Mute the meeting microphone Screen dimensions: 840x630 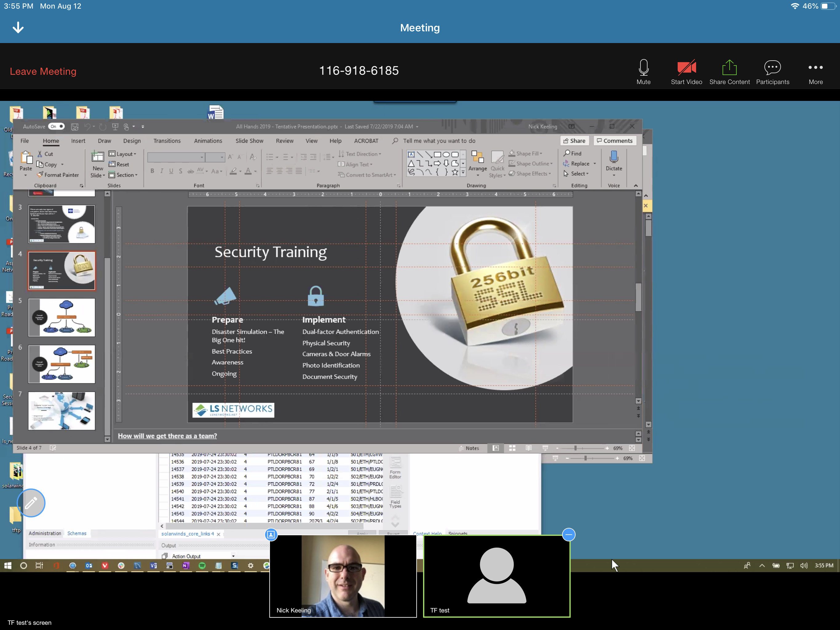(643, 72)
